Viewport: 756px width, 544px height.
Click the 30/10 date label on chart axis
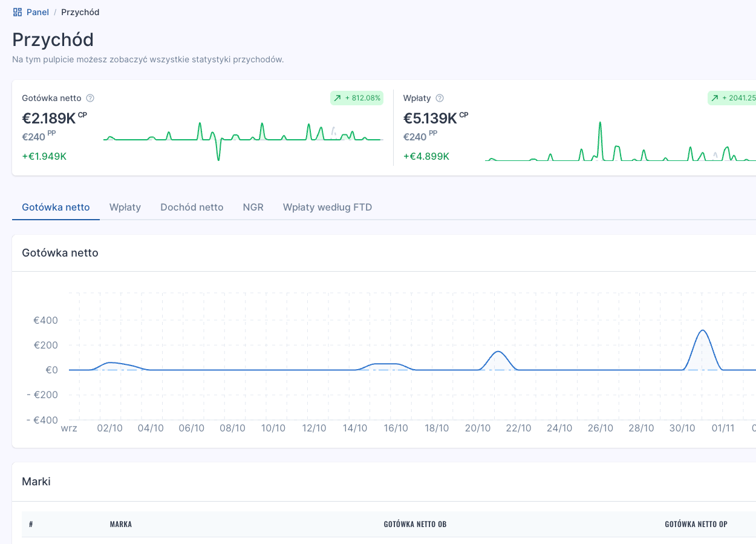[x=682, y=428]
